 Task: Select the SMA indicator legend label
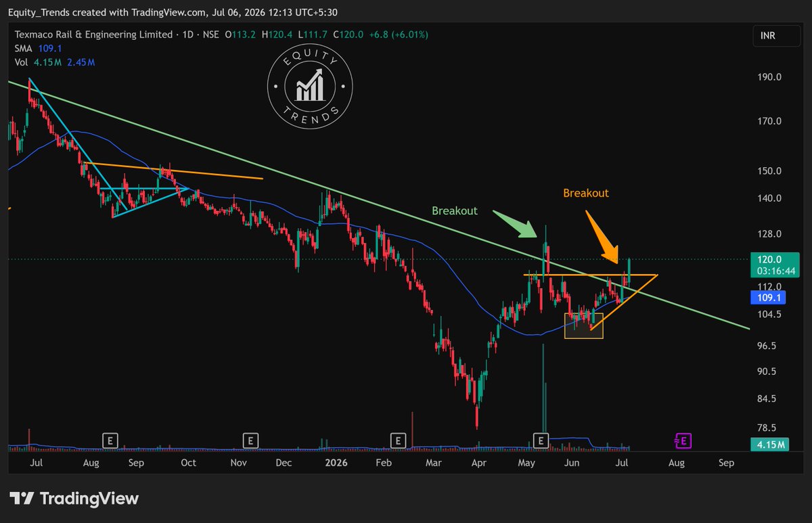(x=24, y=49)
